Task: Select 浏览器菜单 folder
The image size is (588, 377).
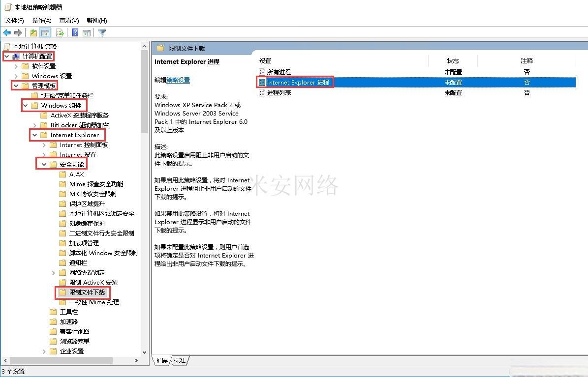Action: 75,342
